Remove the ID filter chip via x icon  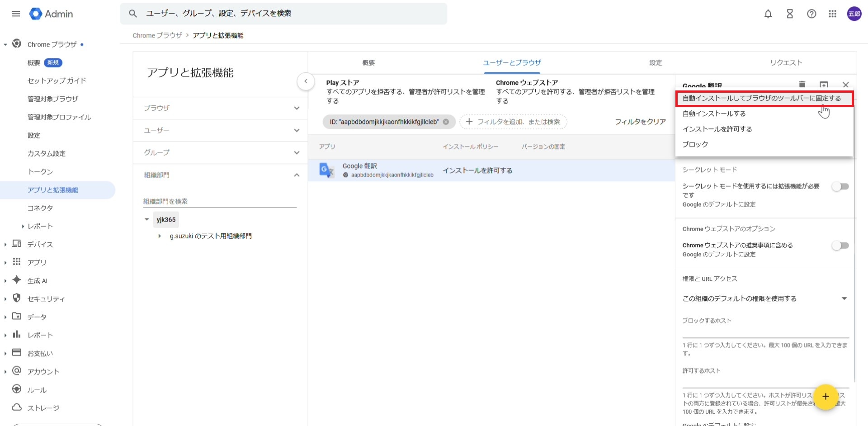[x=446, y=122]
